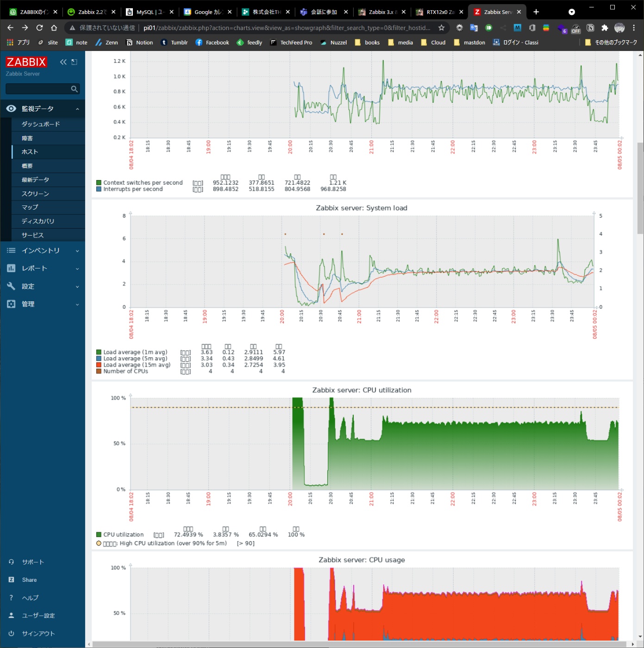Click the レポート chart icon

11,268
